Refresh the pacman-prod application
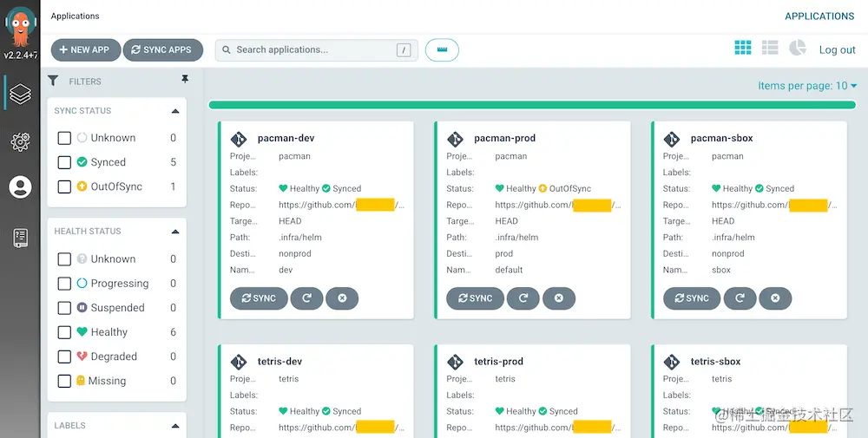This screenshot has width=868, height=438. click(523, 298)
